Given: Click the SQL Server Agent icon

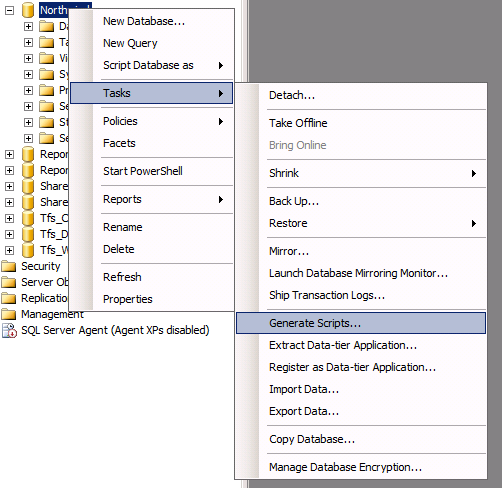Looking at the screenshot, I should pos(9,330).
